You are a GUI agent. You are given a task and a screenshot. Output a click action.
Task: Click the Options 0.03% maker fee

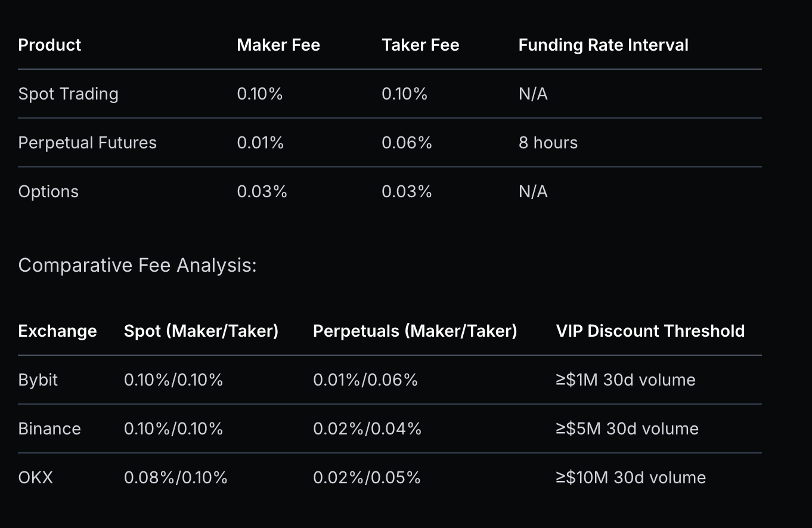click(262, 192)
